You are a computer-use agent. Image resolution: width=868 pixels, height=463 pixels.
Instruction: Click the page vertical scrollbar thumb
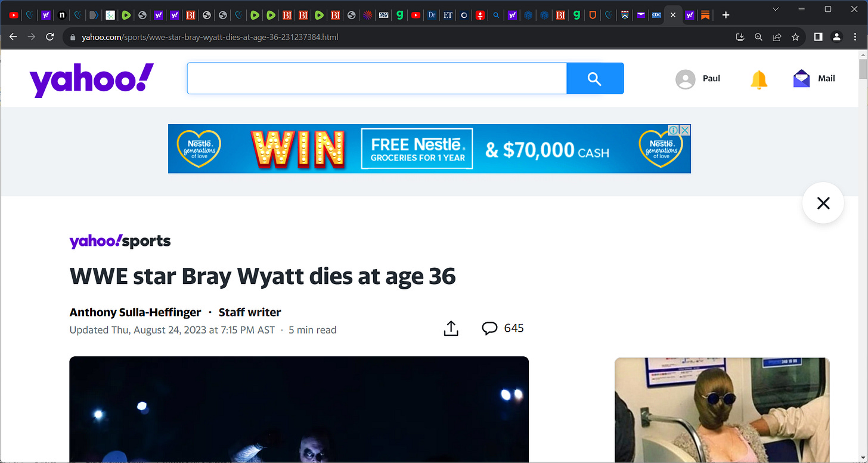[x=863, y=69]
